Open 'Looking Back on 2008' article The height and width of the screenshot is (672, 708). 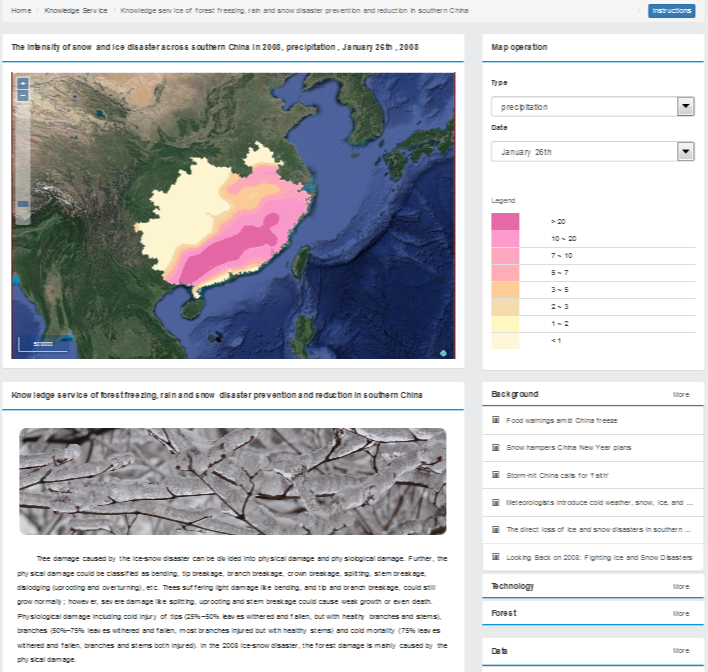[599, 558]
